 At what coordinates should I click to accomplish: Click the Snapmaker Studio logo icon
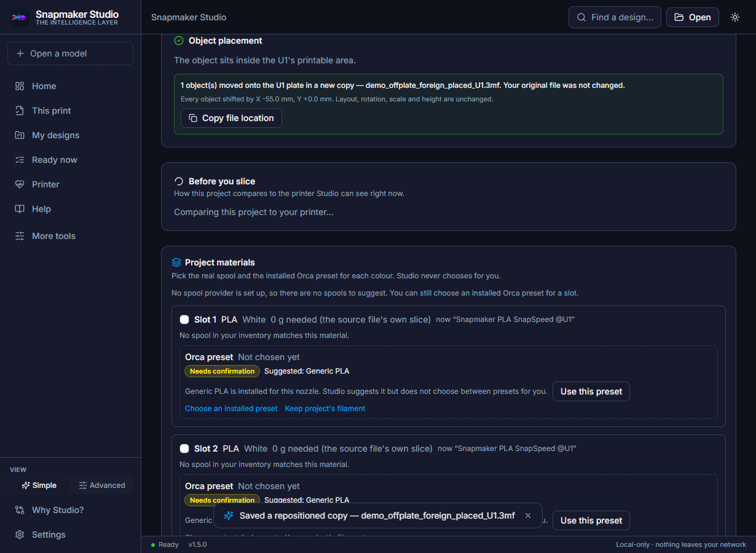20,17
